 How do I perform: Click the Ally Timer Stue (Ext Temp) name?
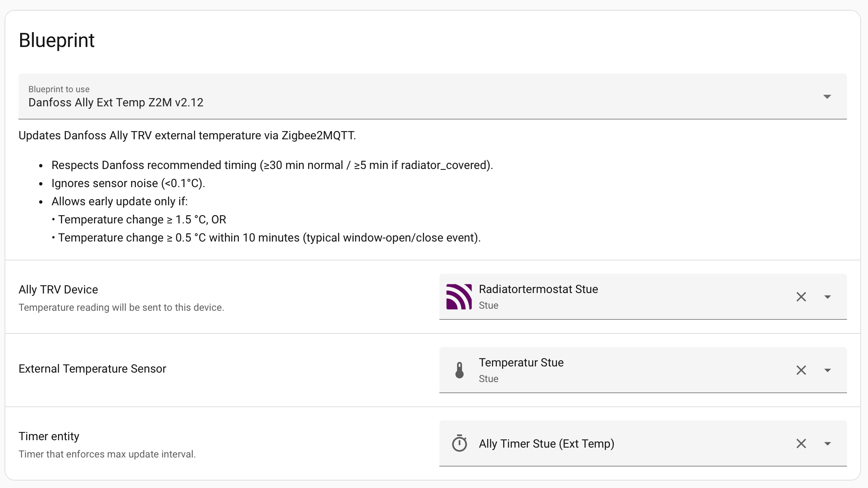coord(546,443)
